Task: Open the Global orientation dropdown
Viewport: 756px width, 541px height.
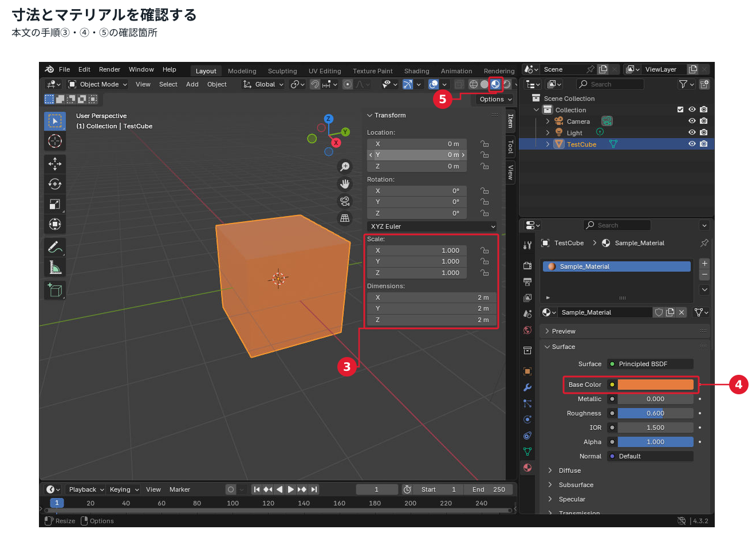Action: point(263,84)
